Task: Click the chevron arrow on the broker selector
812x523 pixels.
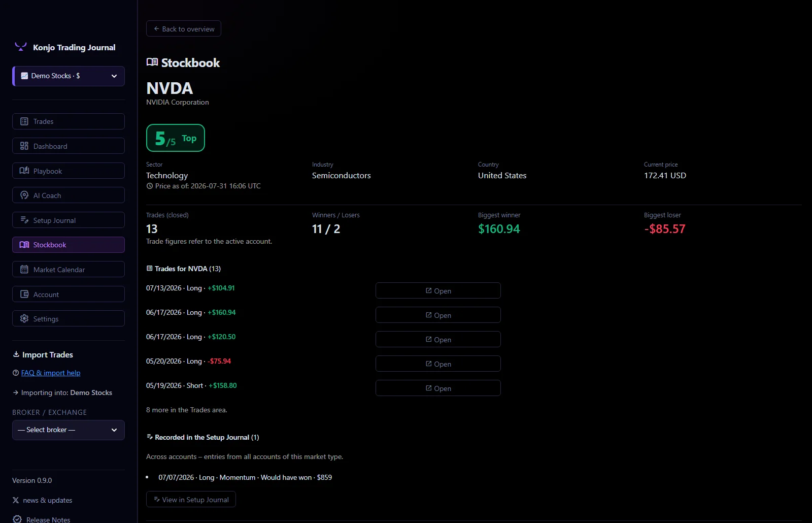Action: tap(114, 430)
